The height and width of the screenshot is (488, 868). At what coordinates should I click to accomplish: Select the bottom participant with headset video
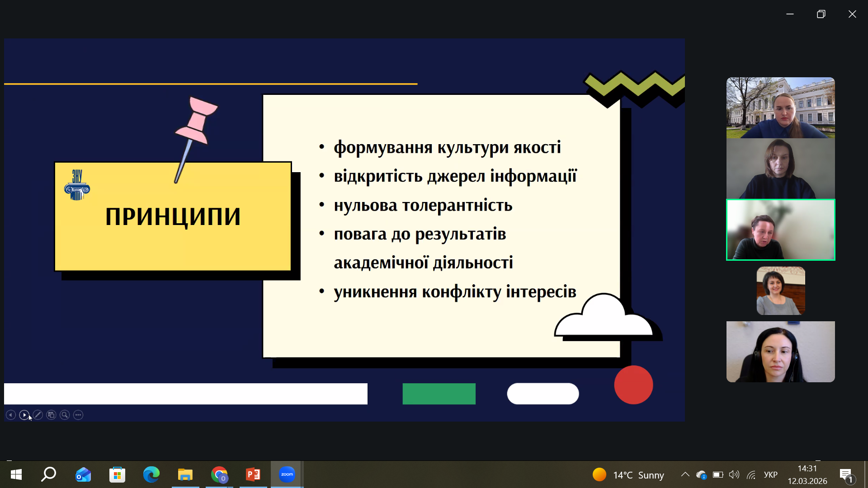point(780,352)
